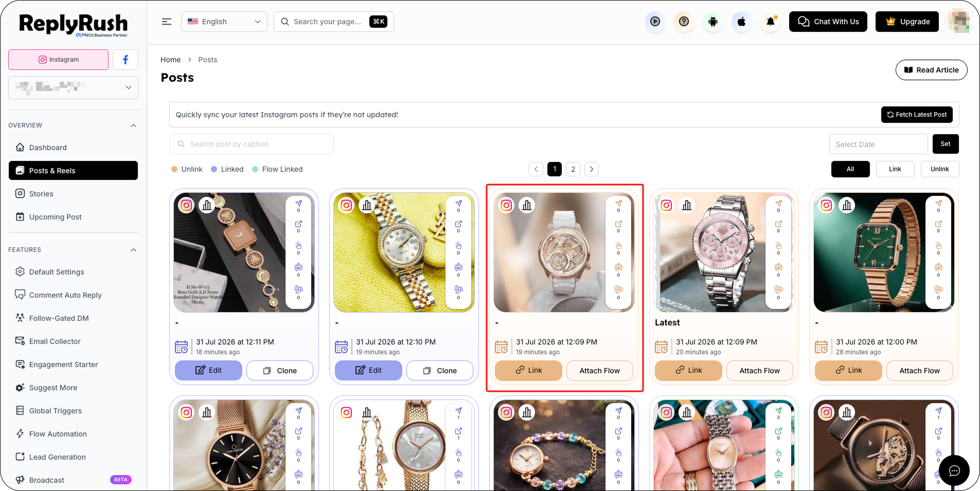Image resolution: width=980 pixels, height=491 pixels.
Task: Go to next posts page
Action: (x=592, y=169)
